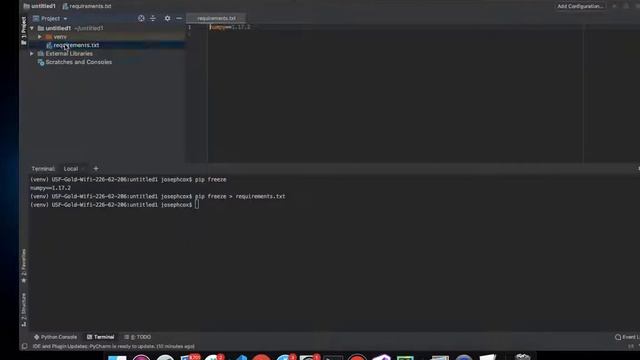The width and height of the screenshot is (640, 360).
Task: Open the Structure side tab
Action: pos(24,309)
